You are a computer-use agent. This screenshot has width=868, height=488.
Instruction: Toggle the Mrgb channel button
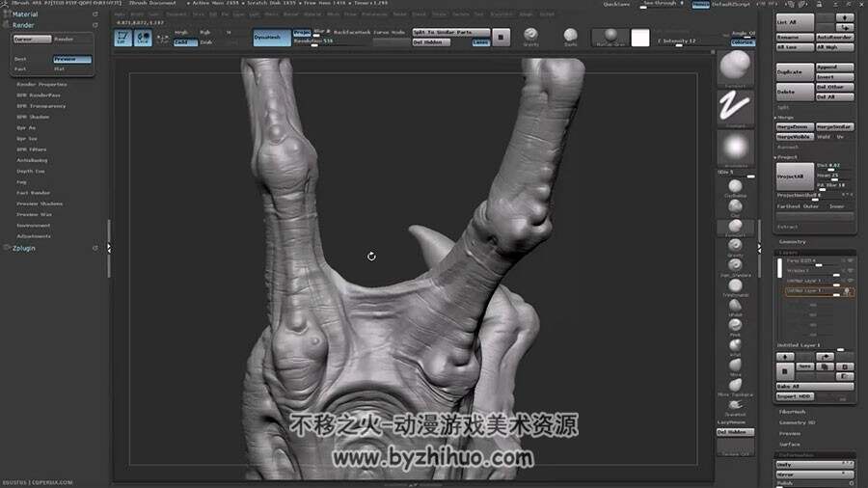pyautogui.click(x=181, y=33)
